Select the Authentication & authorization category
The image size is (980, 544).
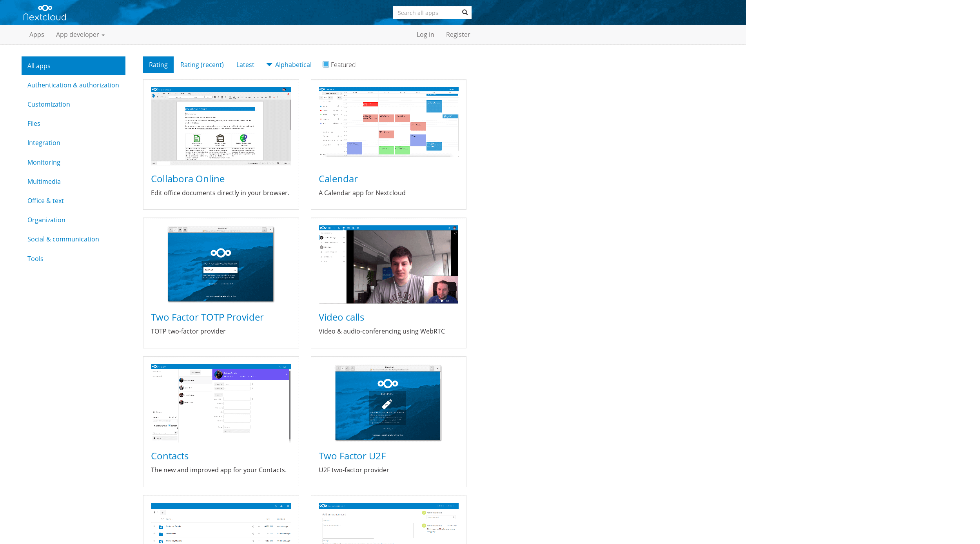pyautogui.click(x=73, y=84)
